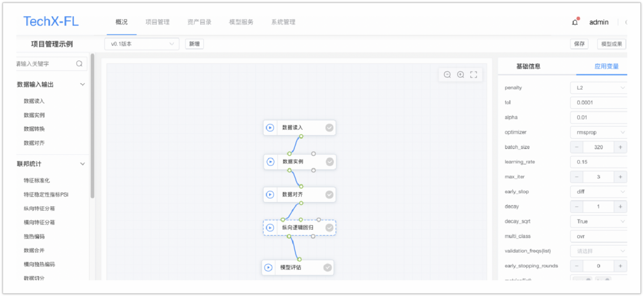Zoom out the canvas with minus magnifier
Viewport: 644px width, 297px height.
(447, 75)
